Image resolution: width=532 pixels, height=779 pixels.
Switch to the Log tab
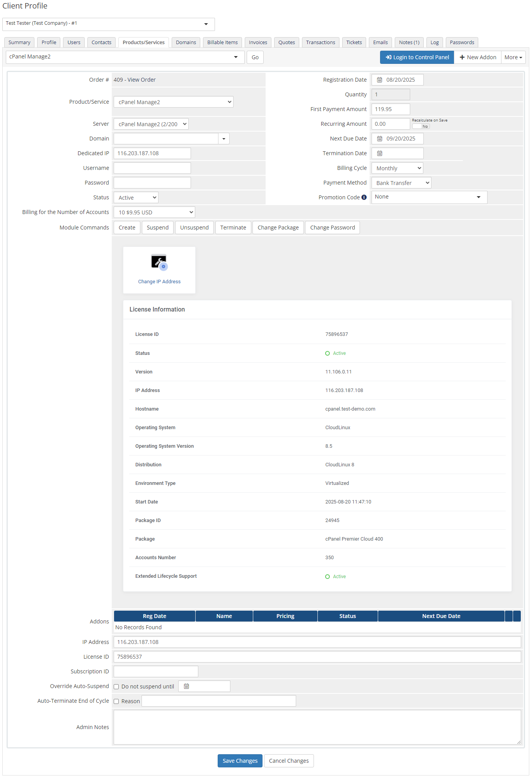435,42
